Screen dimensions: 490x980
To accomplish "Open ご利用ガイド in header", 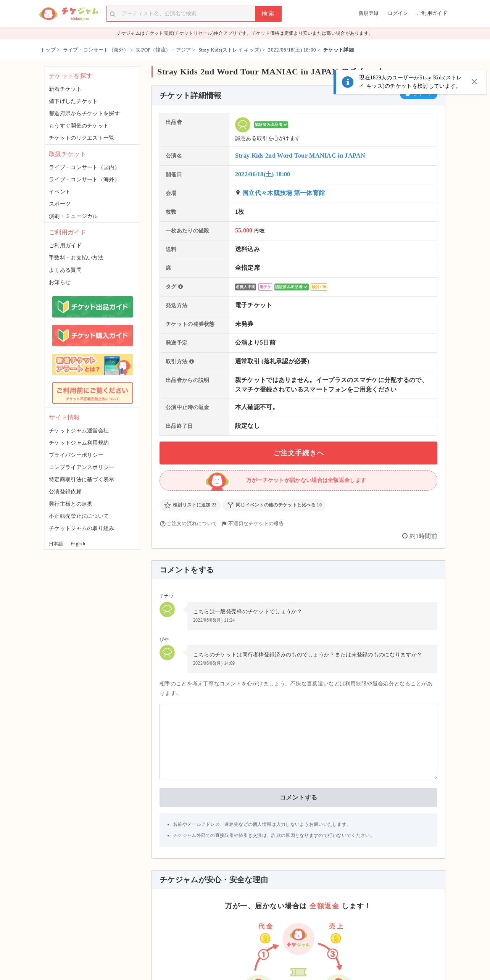I will (x=432, y=13).
